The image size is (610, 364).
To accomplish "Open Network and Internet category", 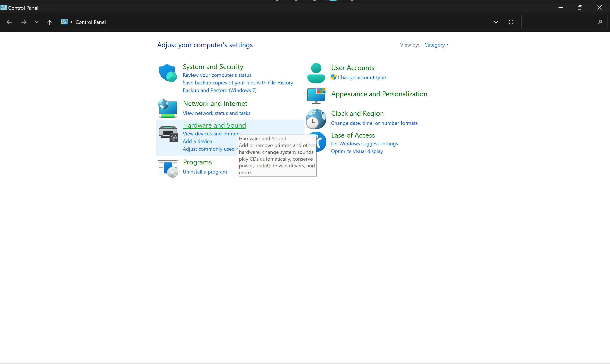I will click(x=215, y=103).
